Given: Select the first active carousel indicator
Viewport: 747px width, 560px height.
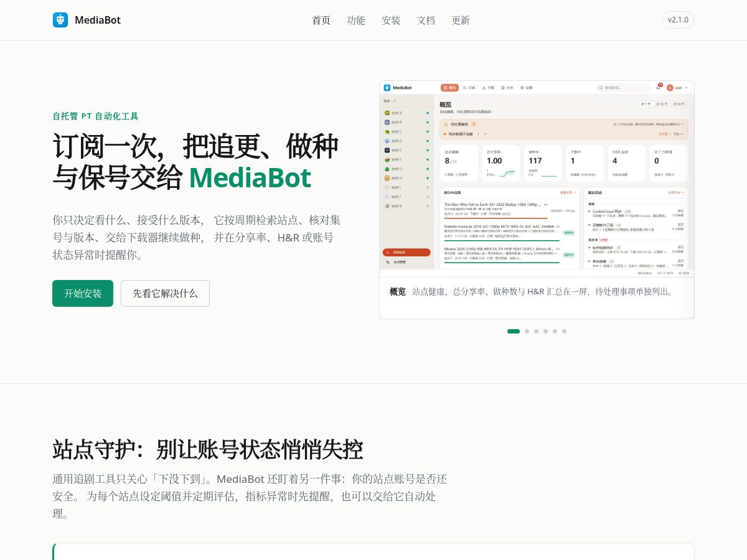Looking at the screenshot, I should click(x=514, y=331).
